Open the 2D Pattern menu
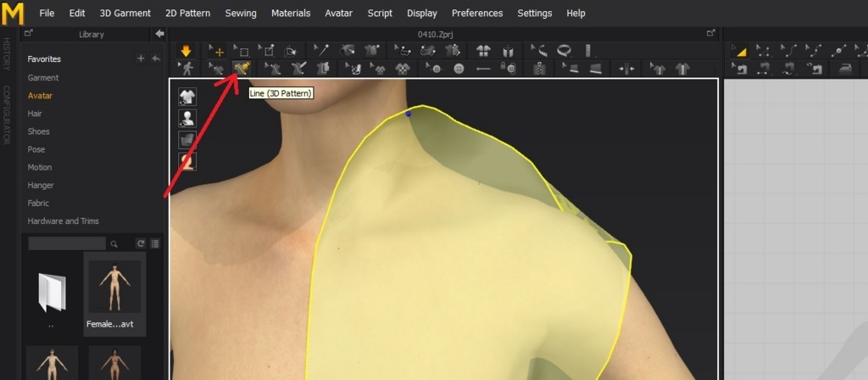The image size is (868, 380). click(187, 13)
